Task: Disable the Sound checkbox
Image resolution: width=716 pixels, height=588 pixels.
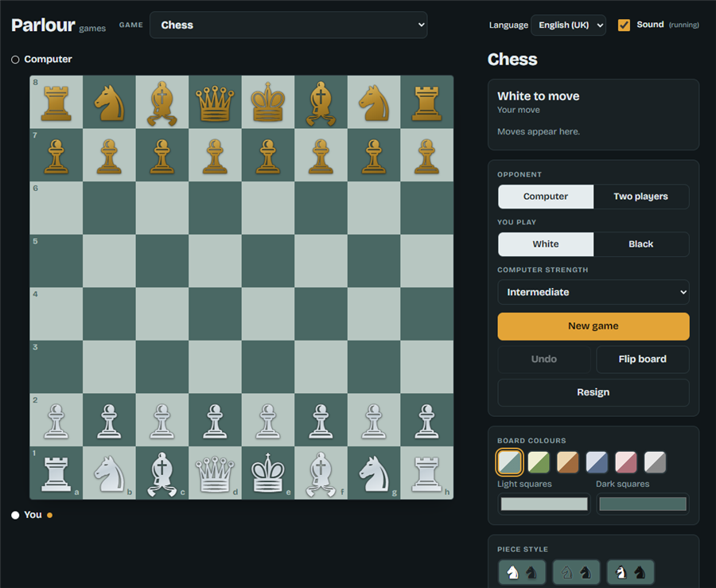Action: (x=624, y=25)
